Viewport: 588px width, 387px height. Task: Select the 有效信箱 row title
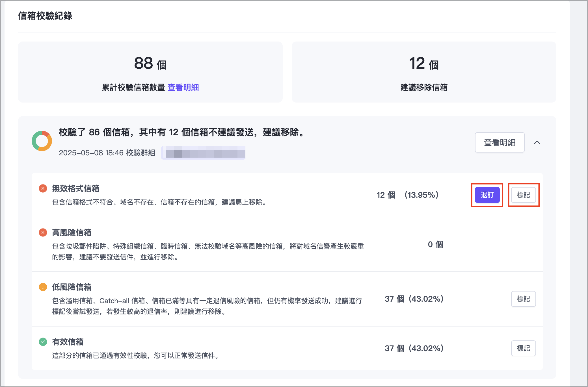pos(68,342)
